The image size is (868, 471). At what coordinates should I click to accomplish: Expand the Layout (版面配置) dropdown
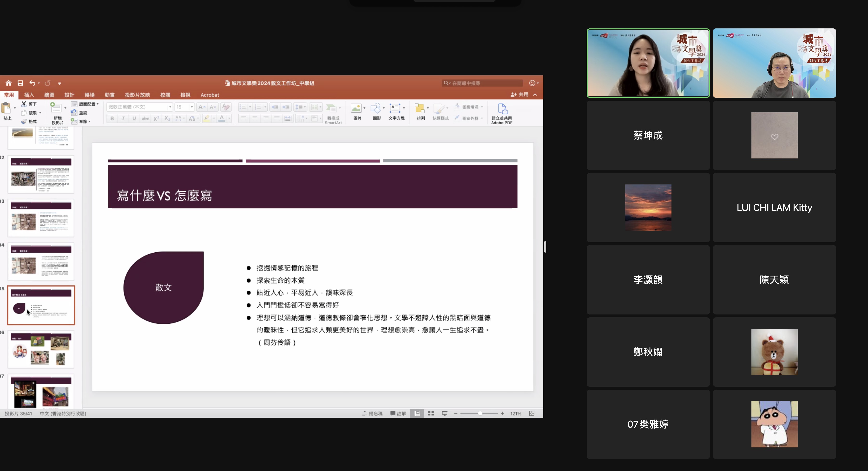(85, 104)
